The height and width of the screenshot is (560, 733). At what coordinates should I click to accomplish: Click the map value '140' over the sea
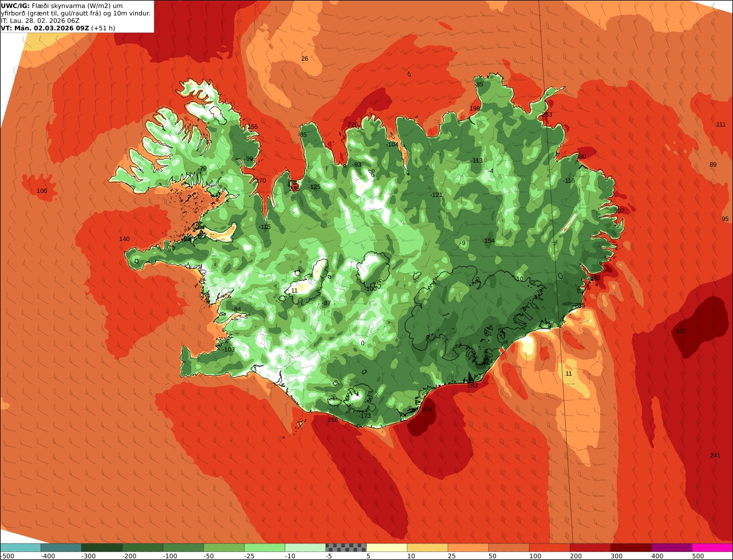(x=124, y=239)
